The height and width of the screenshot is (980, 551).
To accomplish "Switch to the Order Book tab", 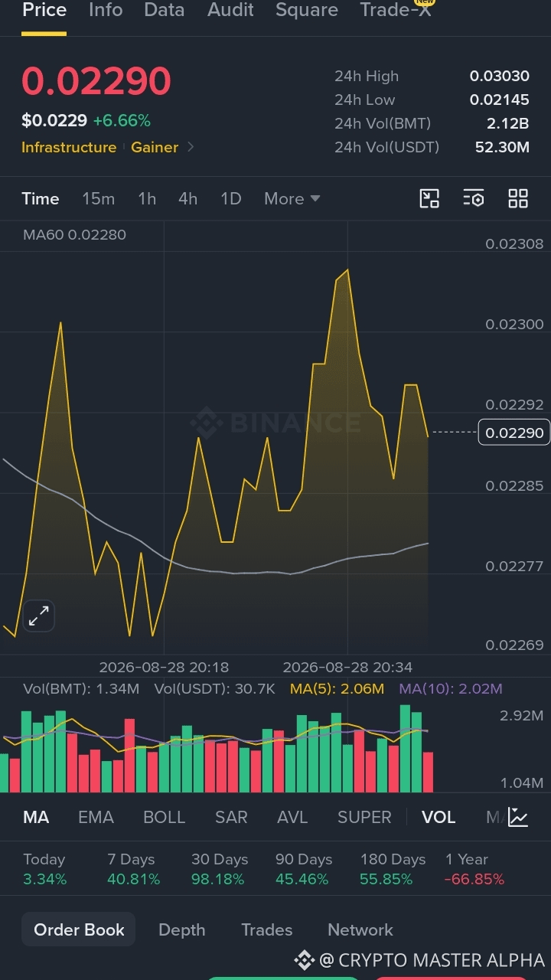I will 79,929.
